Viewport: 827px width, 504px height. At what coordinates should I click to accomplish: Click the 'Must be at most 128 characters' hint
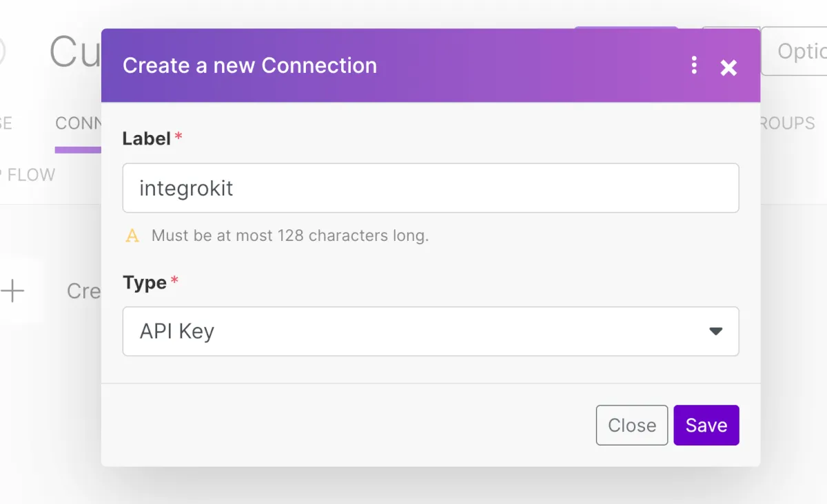click(x=290, y=236)
